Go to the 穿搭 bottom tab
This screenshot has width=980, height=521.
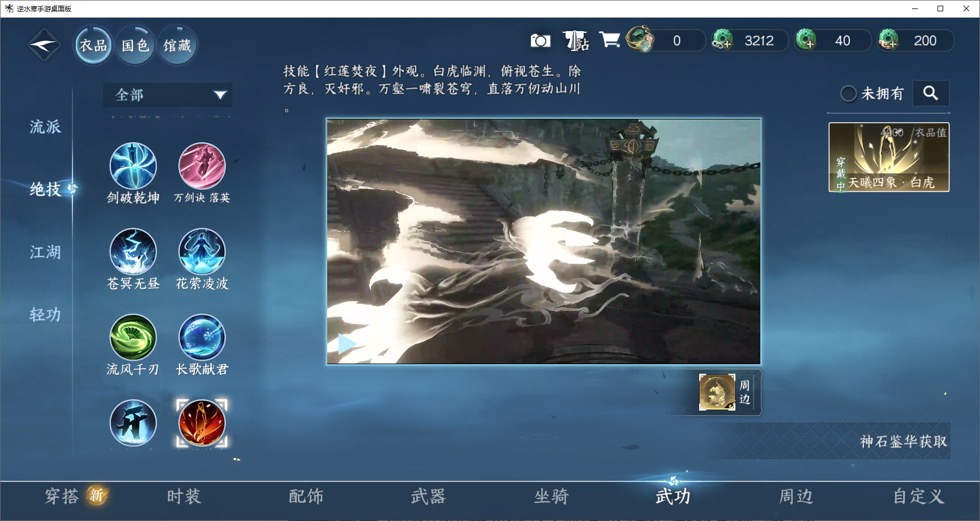pyautogui.click(x=62, y=497)
